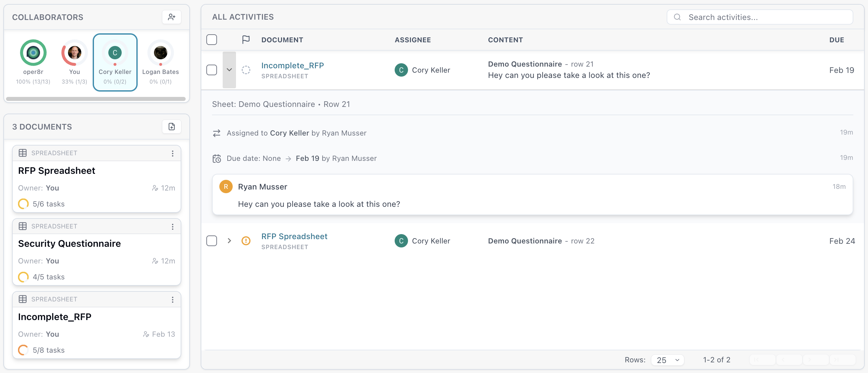Collapse the expanded Incomplete_RFP activity row
This screenshot has height=373, width=868.
229,70
